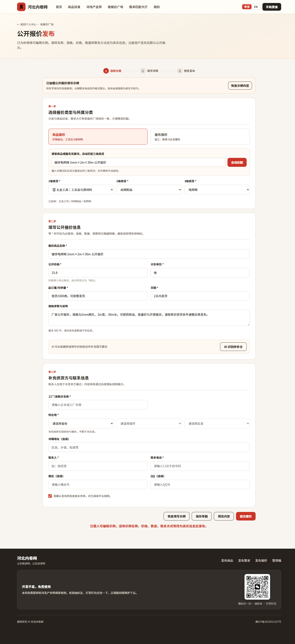Click step 2 填写详情 indicator

coord(149,71)
